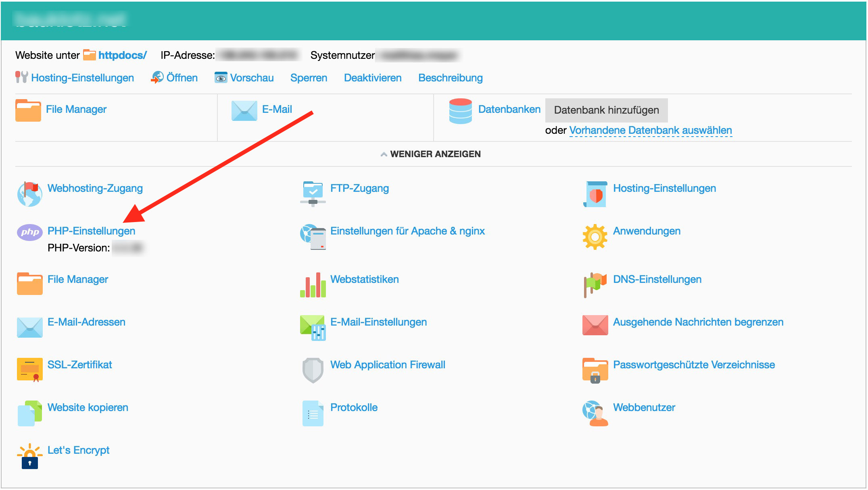Open the Anwendungen link

click(647, 231)
